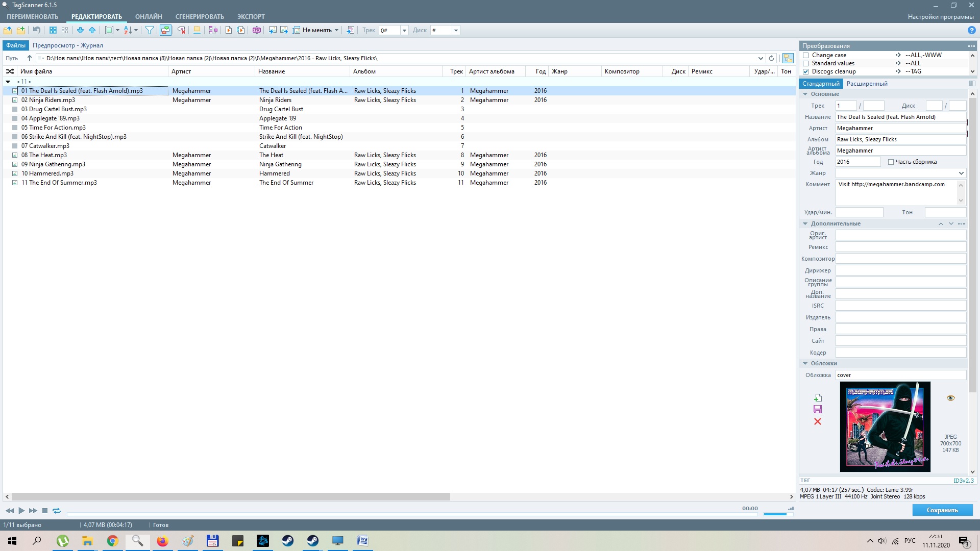980x551 pixels.
Task: Open the Жанр dropdown list
Action: click(961, 173)
